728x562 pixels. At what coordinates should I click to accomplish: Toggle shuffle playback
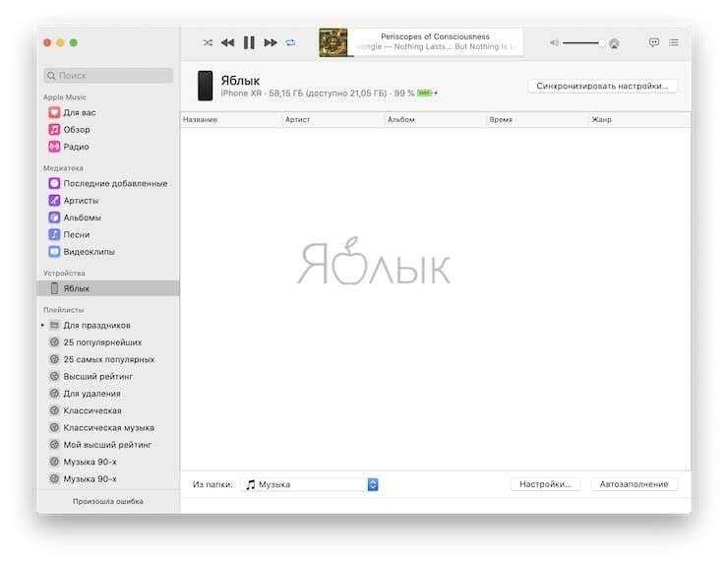click(208, 42)
